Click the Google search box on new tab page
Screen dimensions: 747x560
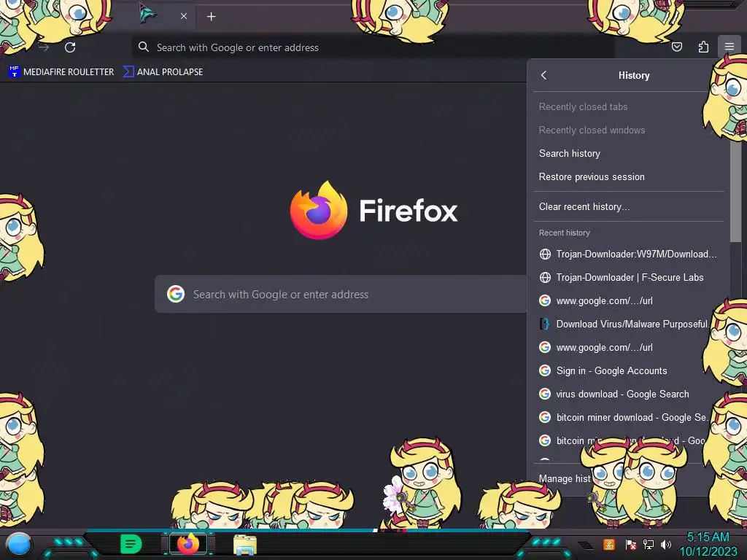tap(341, 295)
